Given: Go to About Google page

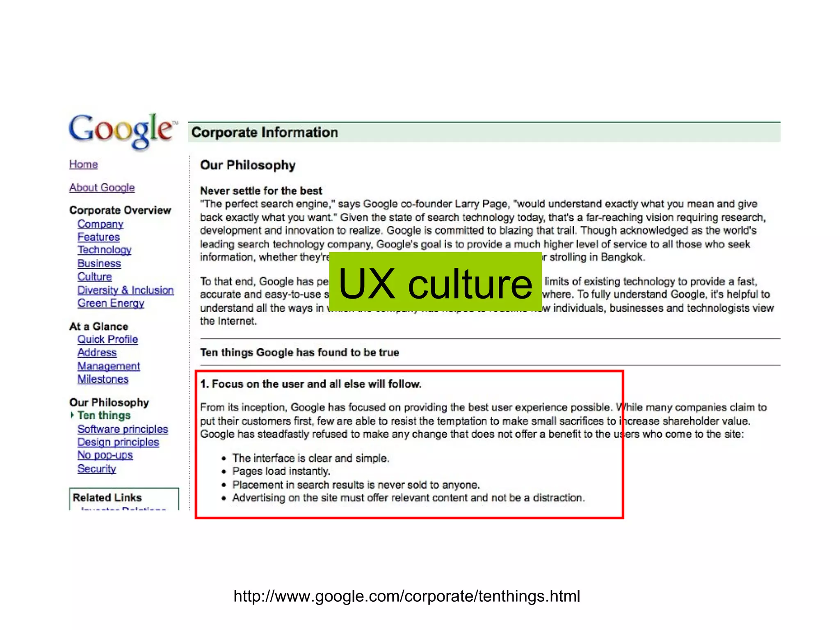Looking at the screenshot, I should (102, 188).
